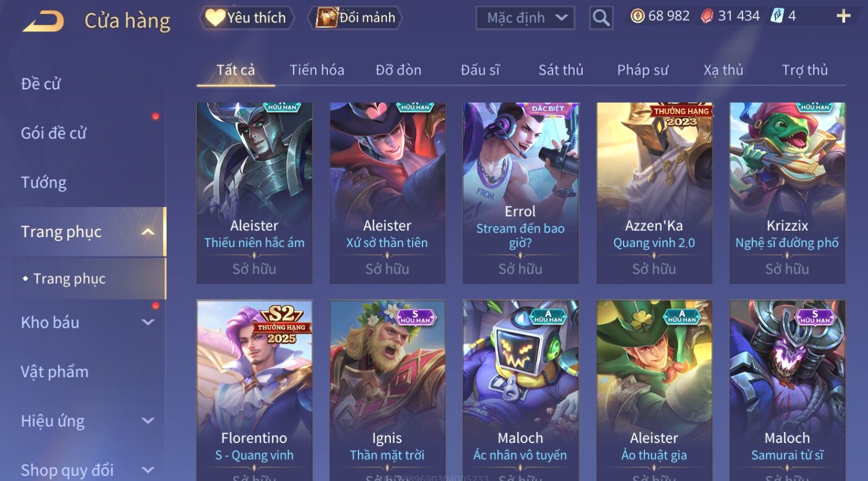This screenshot has width=868, height=481.
Task: Open Đổi mảnh chest exchange
Action: pyautogui.click(x=356, y=18)
